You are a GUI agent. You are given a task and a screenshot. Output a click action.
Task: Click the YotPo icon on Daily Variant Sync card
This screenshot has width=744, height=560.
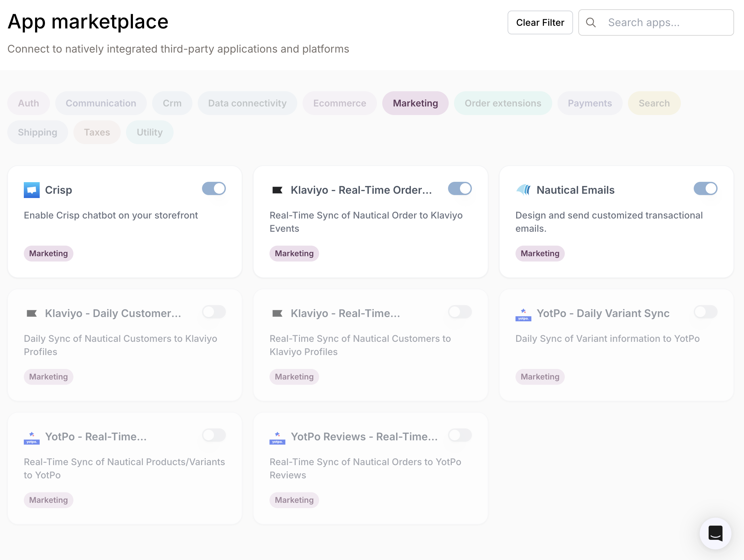pyautogui.click(x=523, y=314)
